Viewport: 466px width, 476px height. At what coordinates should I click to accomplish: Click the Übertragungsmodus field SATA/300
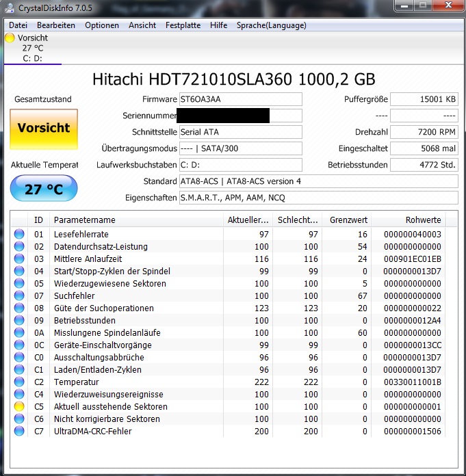[x=241, y=148]
